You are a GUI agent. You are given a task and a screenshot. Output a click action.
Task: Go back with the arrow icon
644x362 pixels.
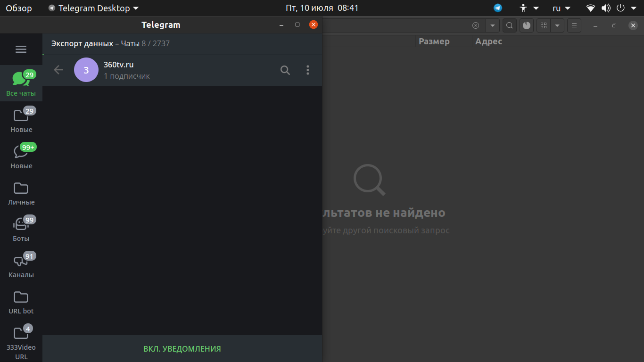click(58, 70)
